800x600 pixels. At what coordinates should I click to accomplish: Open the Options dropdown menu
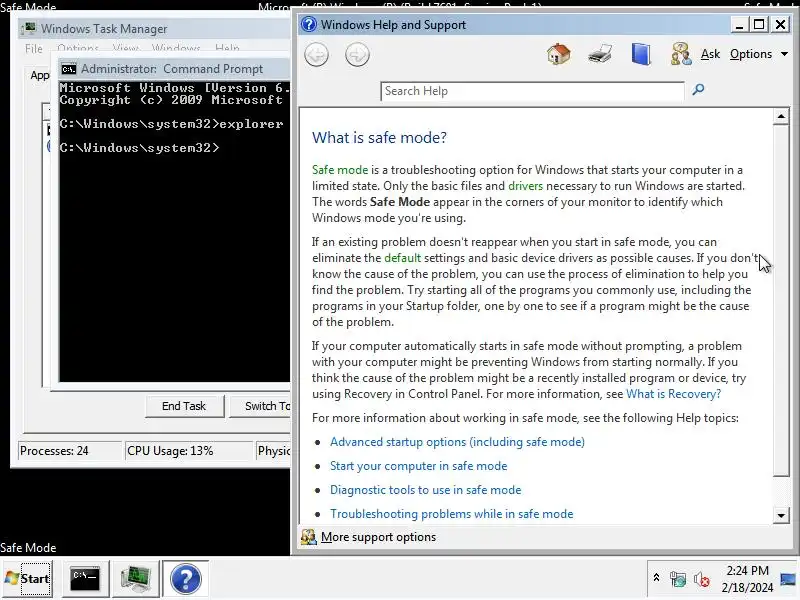click(x=758, y=54)
